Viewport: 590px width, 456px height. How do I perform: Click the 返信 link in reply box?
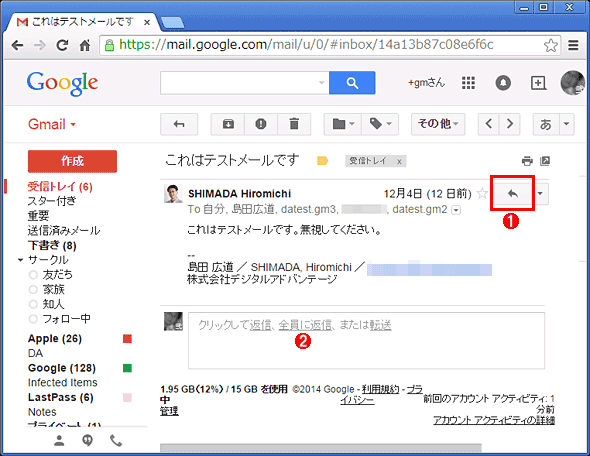click(260, 325)
